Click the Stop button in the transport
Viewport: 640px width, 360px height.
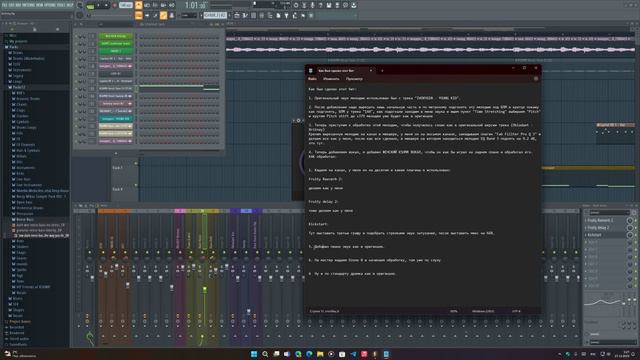[107, 5]
